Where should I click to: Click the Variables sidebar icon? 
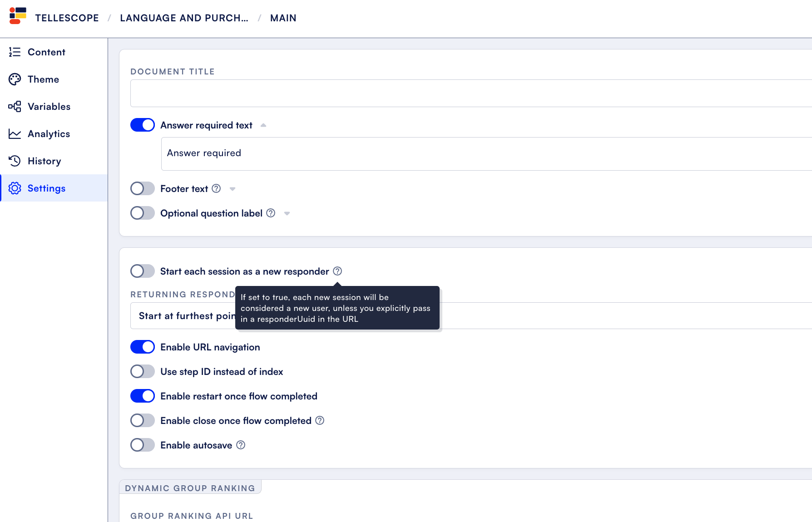pyautogui.click(x=15, y=107)
